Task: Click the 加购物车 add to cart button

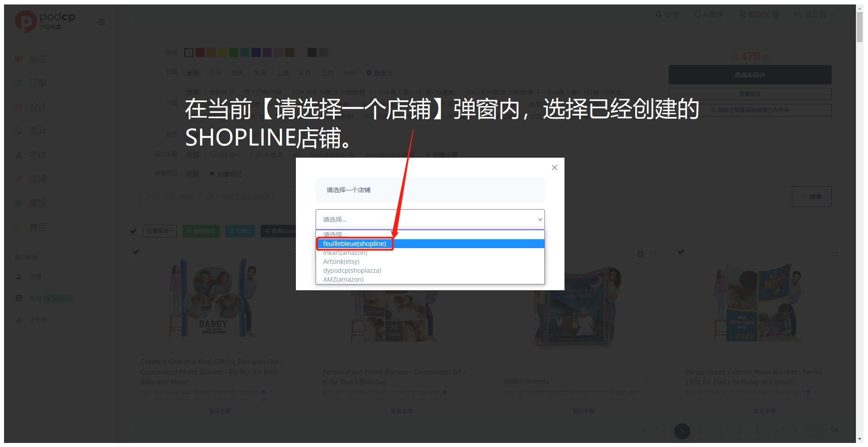Action: click(201, 231)
